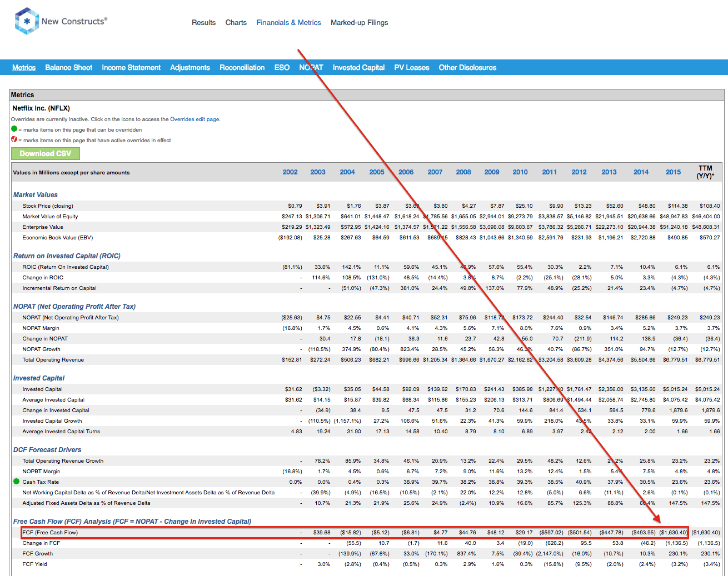Click the TTM (Y/Y)* column header
The height and width of the screenshot is (576, 728).
click(x=706, y=172)
